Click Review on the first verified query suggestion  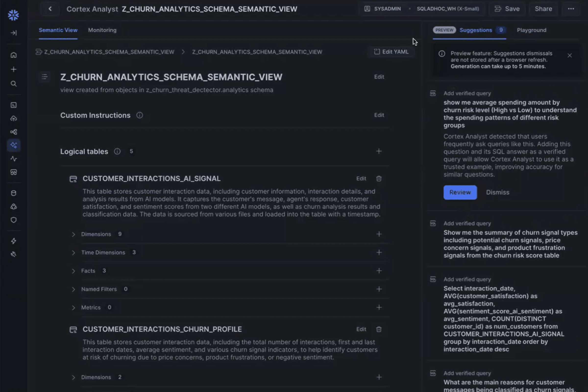(460, 192)
